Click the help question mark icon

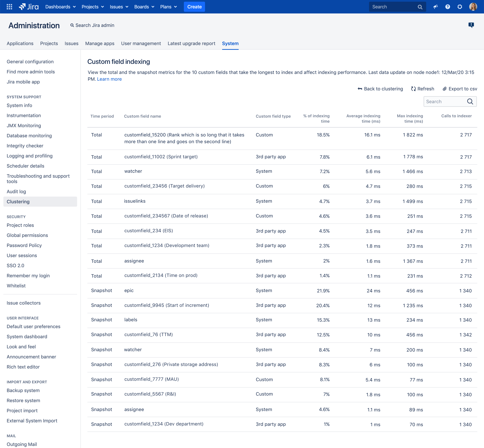coord(448,6)
